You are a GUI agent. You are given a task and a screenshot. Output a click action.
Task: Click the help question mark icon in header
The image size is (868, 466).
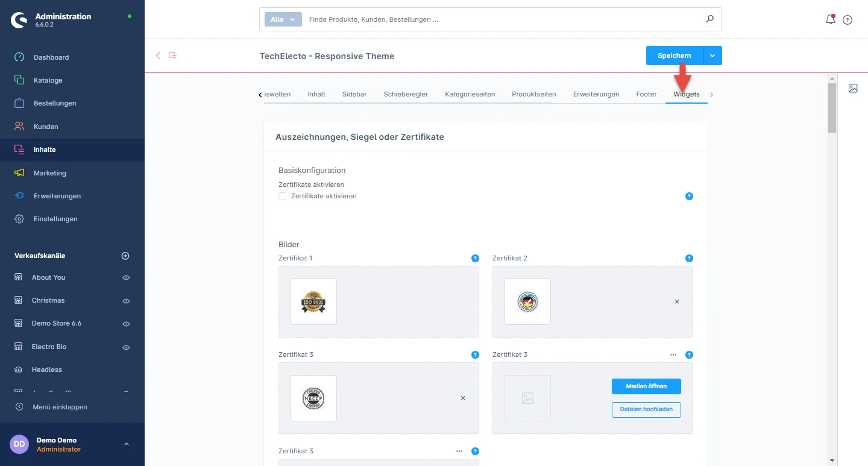pos(848,20)
